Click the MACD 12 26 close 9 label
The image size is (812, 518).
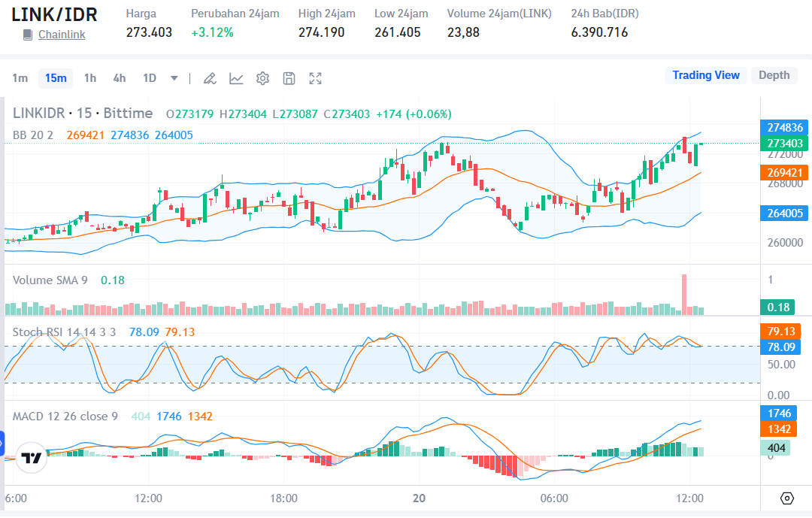(x=65, y=417)
